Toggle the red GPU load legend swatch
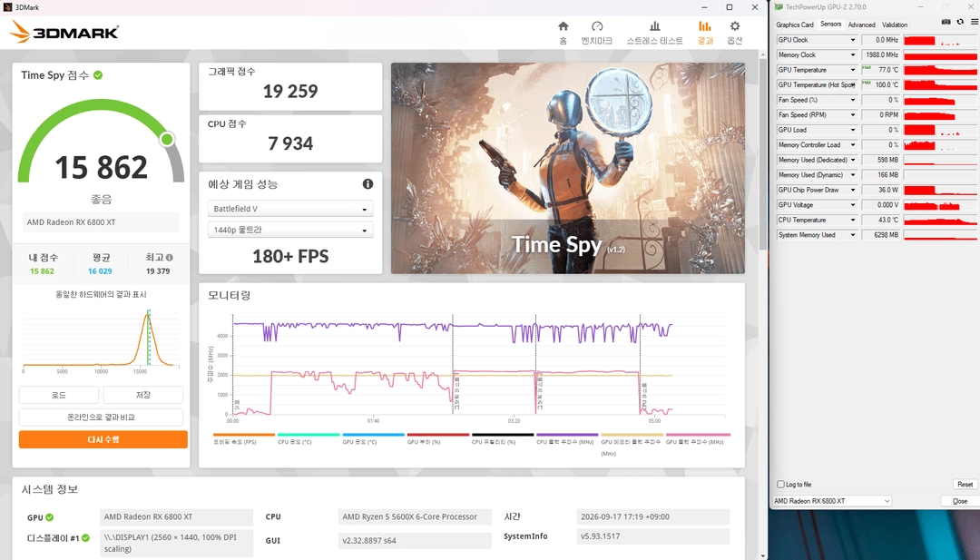Viewport: 980px width, 560px height. pos(438,435)
